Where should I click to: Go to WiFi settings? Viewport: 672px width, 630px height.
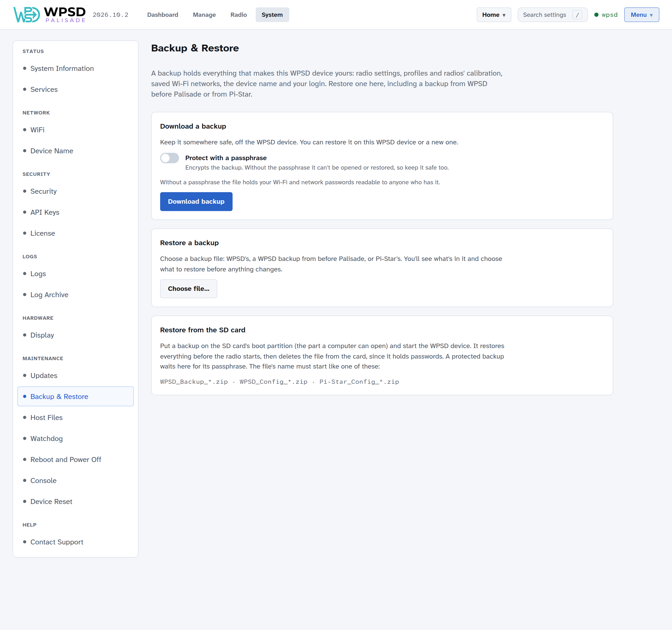[75, 130]
